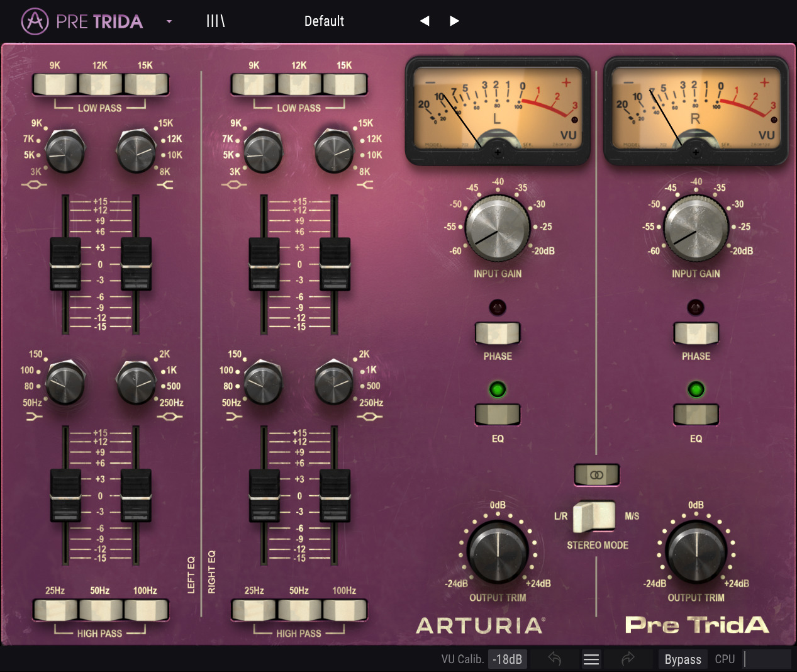Click Left EQ low-mid peak filter icon
The width and height of the screenshot is (797, 672).
point(170,417)
